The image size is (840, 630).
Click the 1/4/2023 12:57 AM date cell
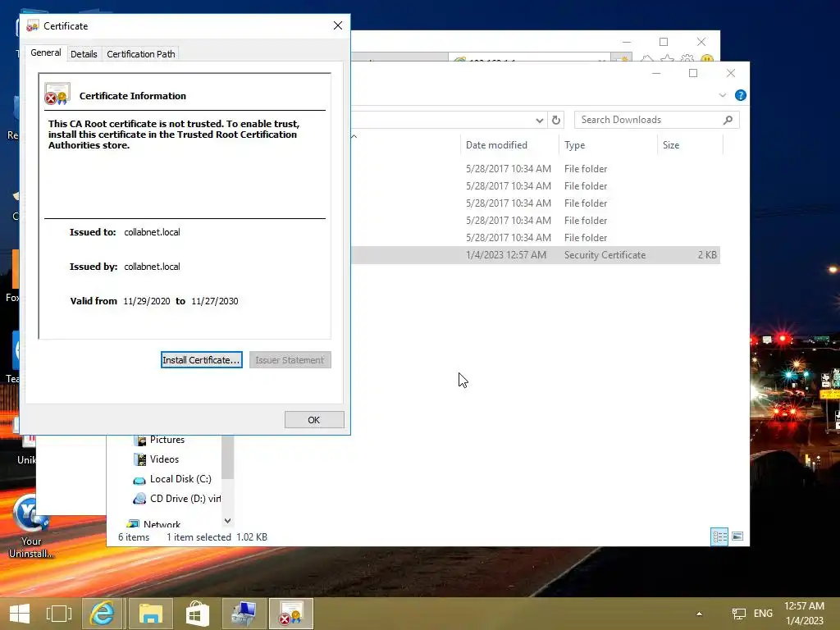(506, 255)
